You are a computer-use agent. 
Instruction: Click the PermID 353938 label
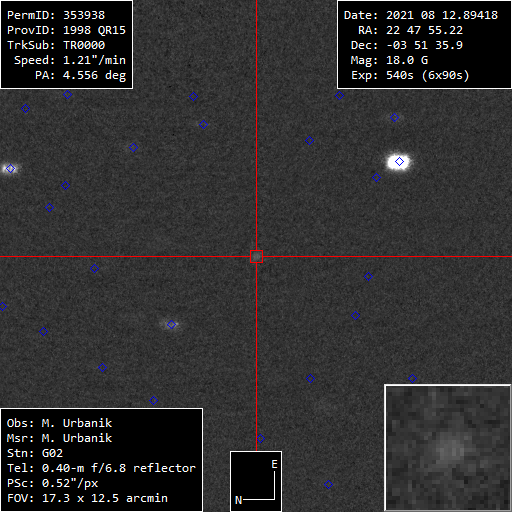[x=56, y=15]
